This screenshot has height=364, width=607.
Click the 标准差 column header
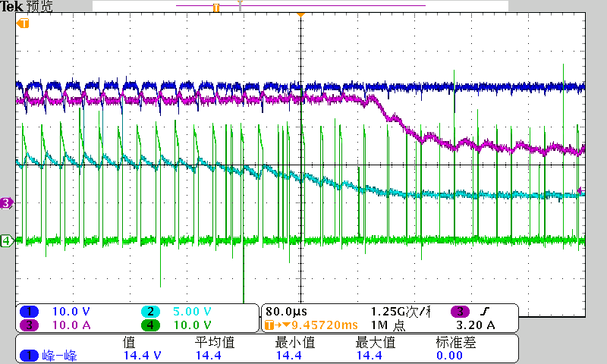456,342
